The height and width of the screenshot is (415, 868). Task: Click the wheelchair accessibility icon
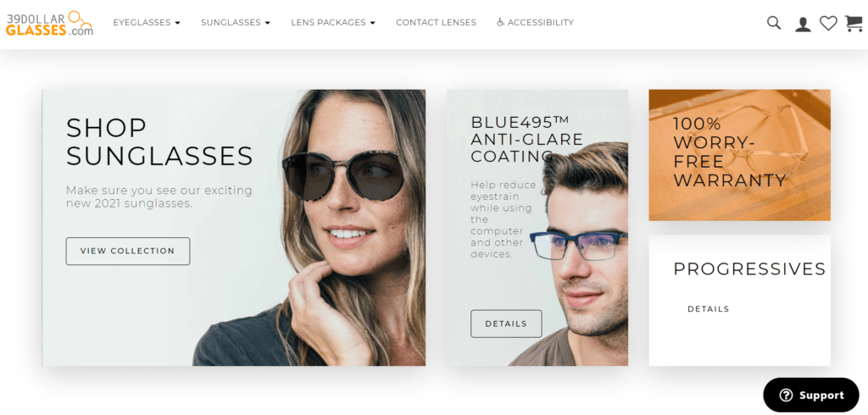click(x=500, y=23)
